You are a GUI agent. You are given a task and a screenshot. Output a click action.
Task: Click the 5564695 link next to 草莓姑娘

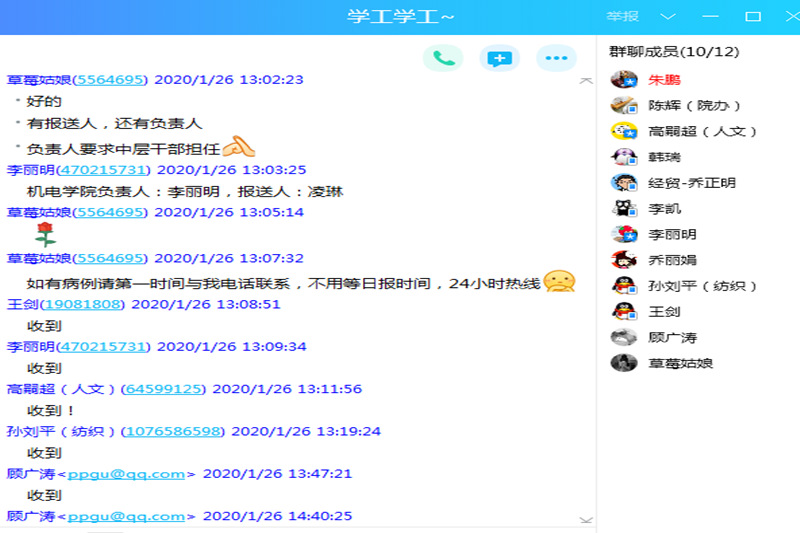(111, 80)
